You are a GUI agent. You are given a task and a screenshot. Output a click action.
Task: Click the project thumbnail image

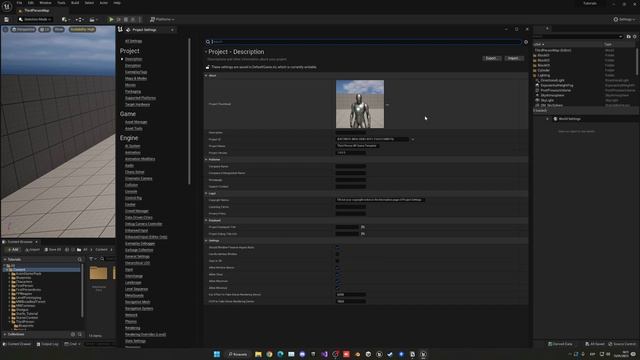pos(360,104)
